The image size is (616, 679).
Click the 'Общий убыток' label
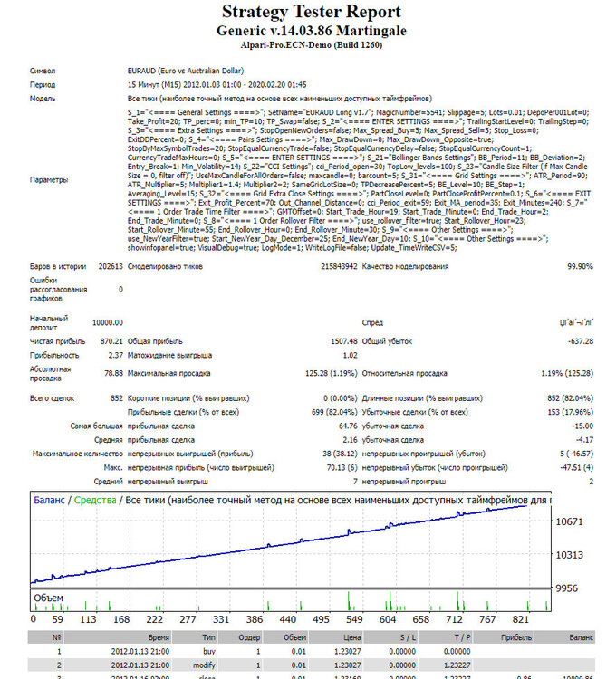387,341
